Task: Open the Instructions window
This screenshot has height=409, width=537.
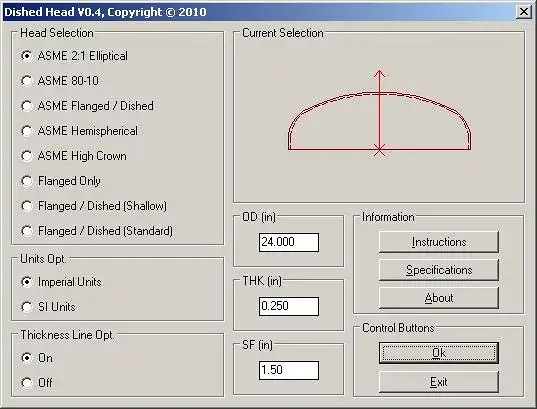Action: pyautogui.click(x=439, y=242)
